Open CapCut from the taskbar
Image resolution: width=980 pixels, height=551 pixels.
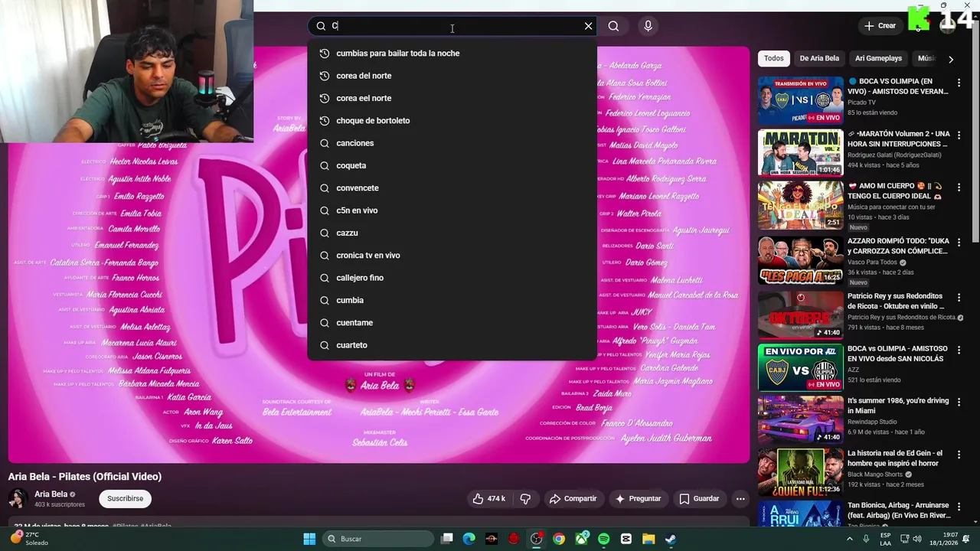[626, 539]
